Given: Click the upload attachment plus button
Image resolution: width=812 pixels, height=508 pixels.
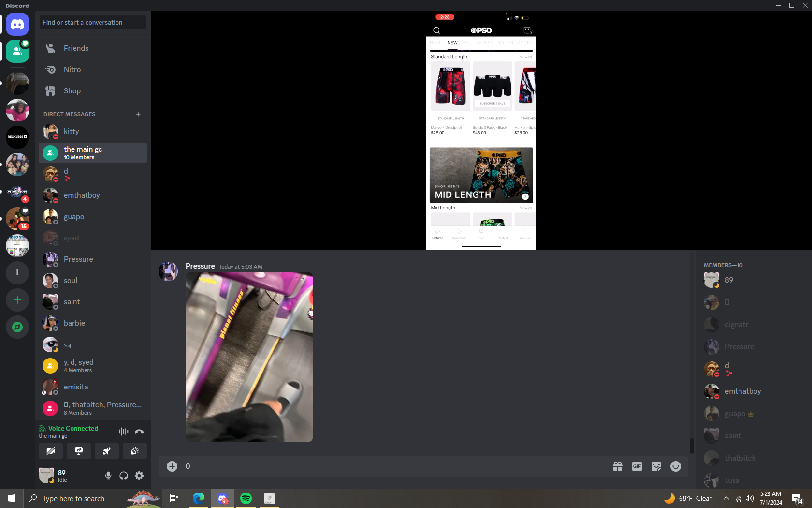Looking at the screenshot, I should coord(172,466).
